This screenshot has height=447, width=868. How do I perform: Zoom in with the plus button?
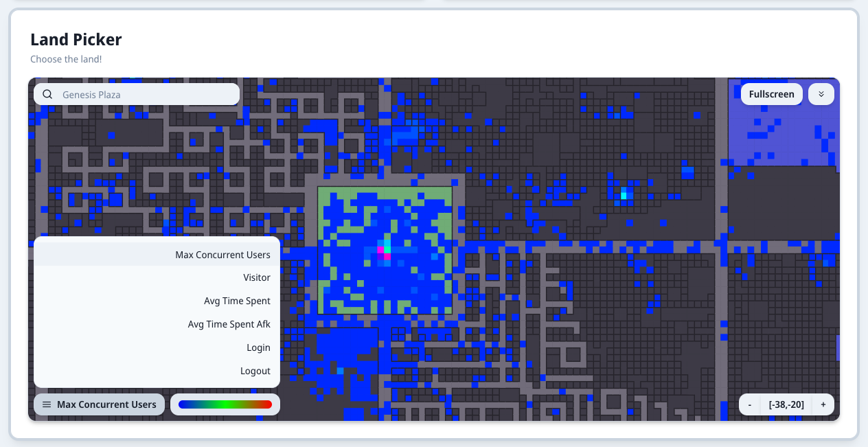click(x=823, y=404)
